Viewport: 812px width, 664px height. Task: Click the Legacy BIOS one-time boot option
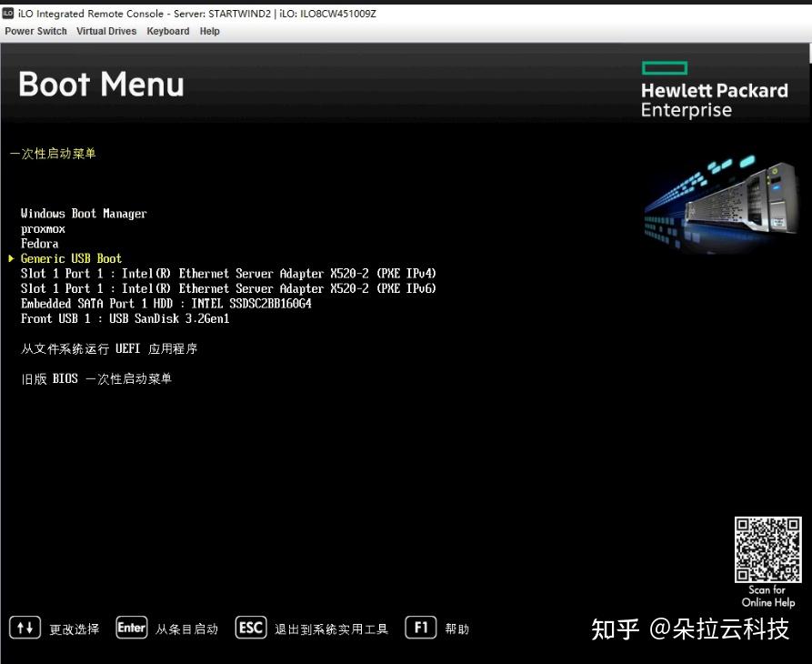pos(96,378)
